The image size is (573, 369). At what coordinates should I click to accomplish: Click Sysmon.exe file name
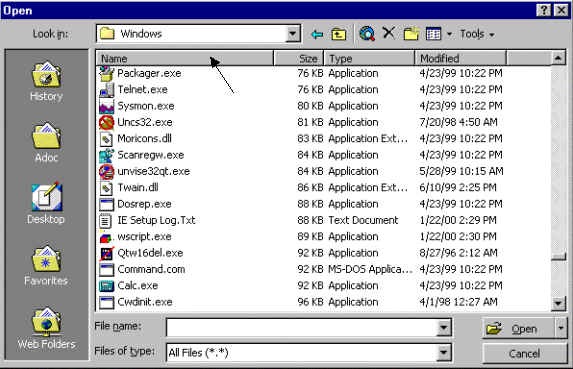(x=146, y=106)
